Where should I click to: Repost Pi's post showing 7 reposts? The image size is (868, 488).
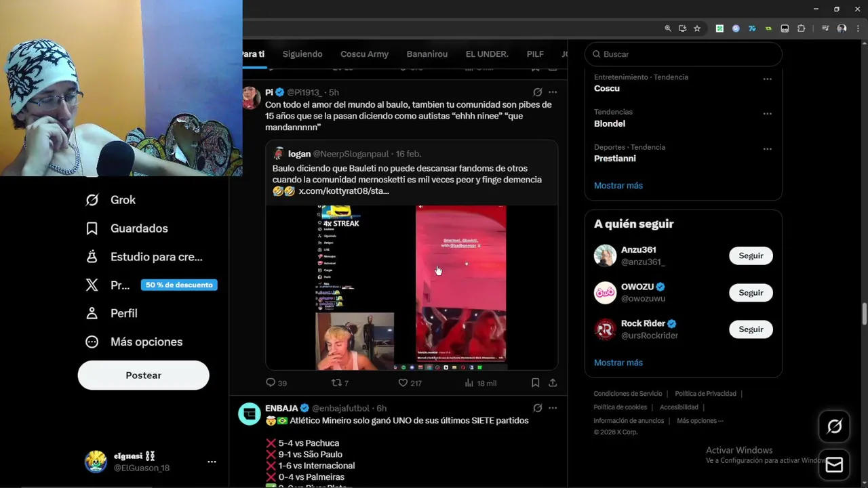click(340, 383)
